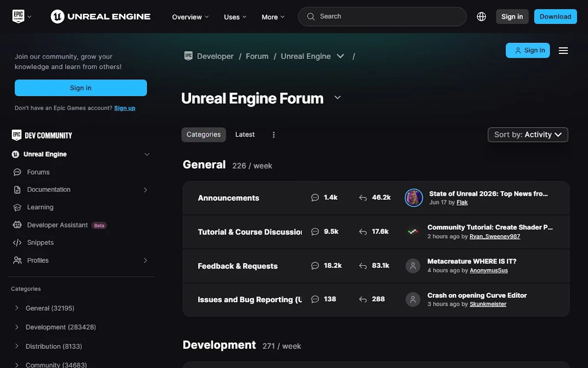
Task: Open the Sort by Activity dropdown
Action: point(528,134)
